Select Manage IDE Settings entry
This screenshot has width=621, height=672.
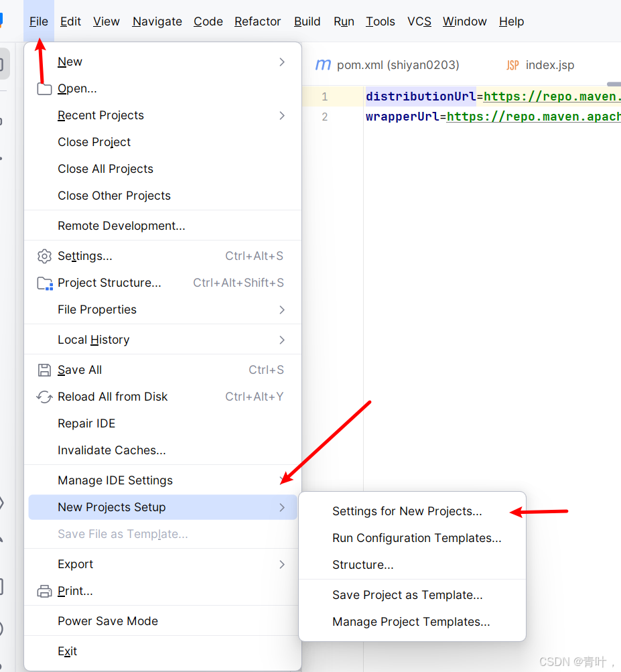[162, 480]
